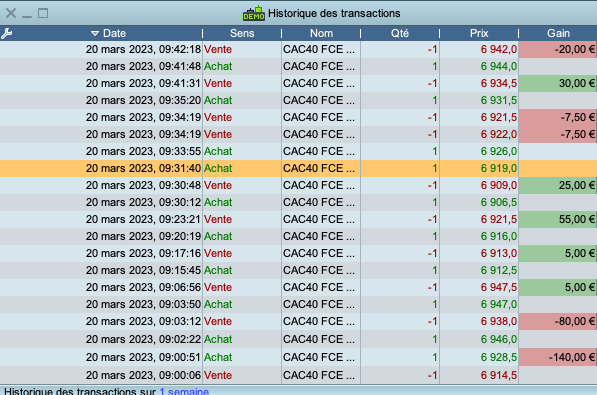Select the row dated 09:30:12
The image size is (597, 395).
click(x=298, y=202)
